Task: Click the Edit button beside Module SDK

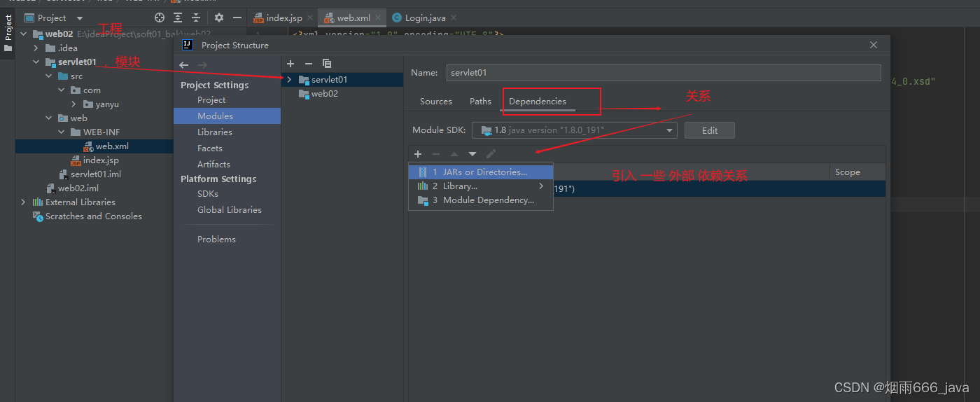Action: (709, 130)
